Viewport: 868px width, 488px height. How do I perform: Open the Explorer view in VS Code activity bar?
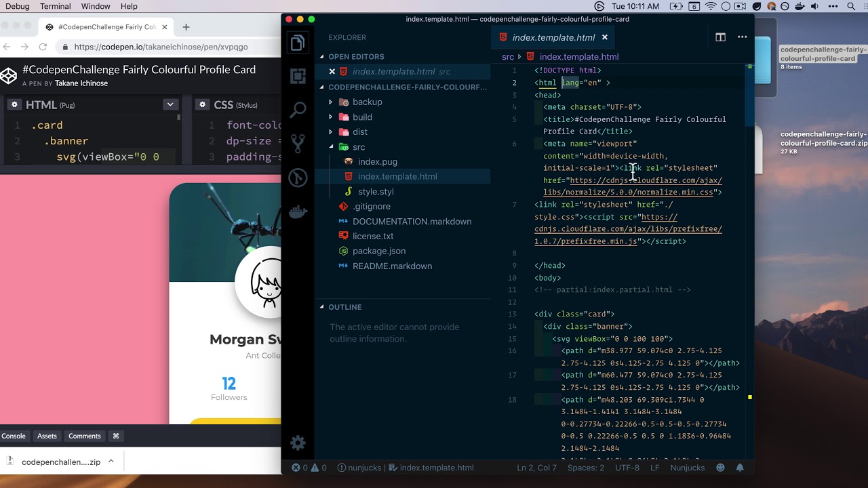298,44
